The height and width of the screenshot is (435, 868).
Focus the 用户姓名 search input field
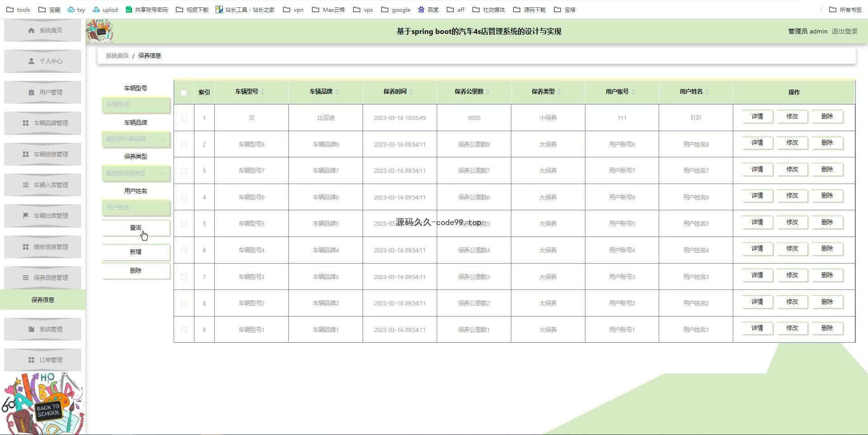(x=136, y=207)
